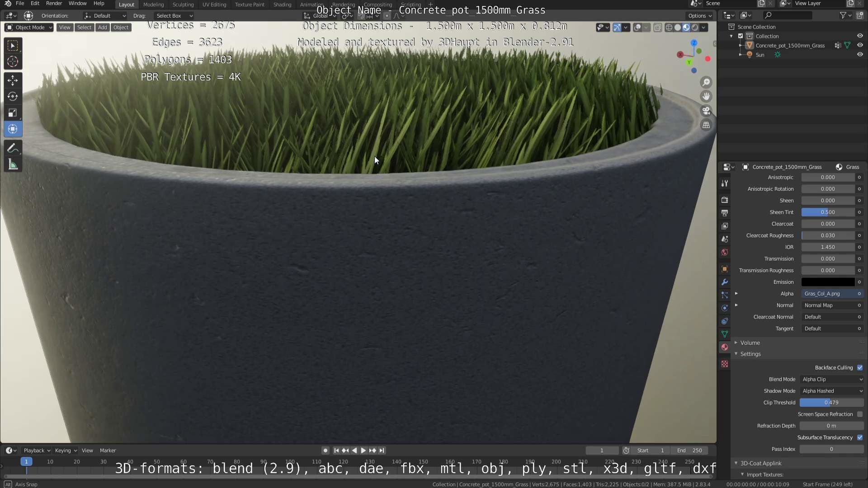Adjust Sheen Tint slider

pyautogui.click(x=828, y=212)
